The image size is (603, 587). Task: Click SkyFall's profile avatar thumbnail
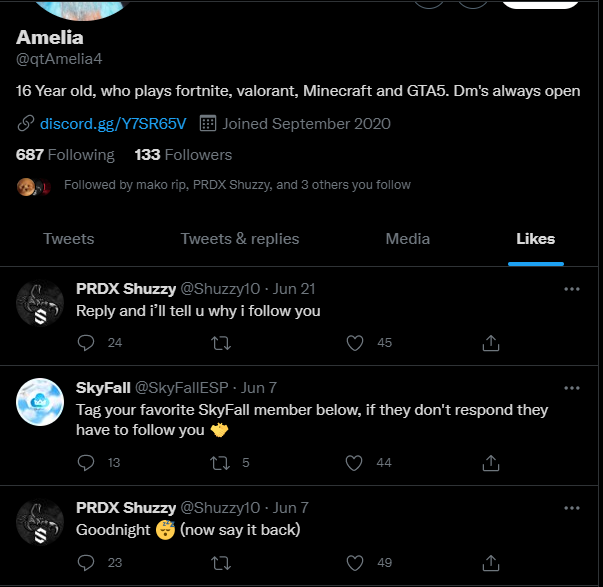(x=40, y=402)
